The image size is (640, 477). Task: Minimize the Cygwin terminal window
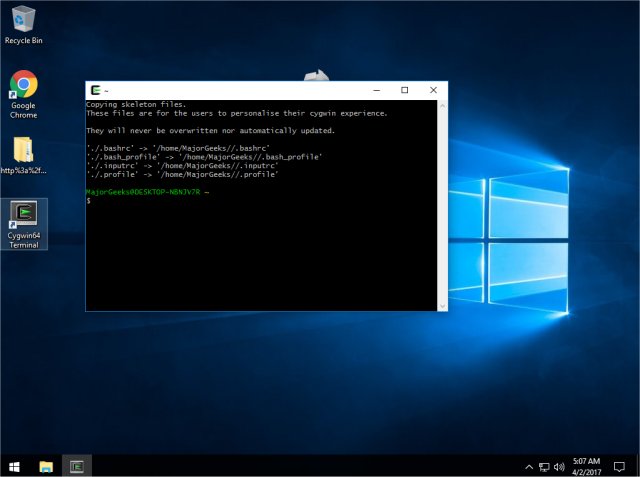374,90
